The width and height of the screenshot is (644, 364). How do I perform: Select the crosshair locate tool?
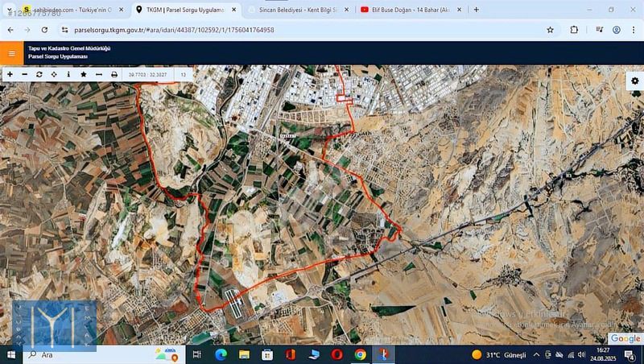coord(53,74)
